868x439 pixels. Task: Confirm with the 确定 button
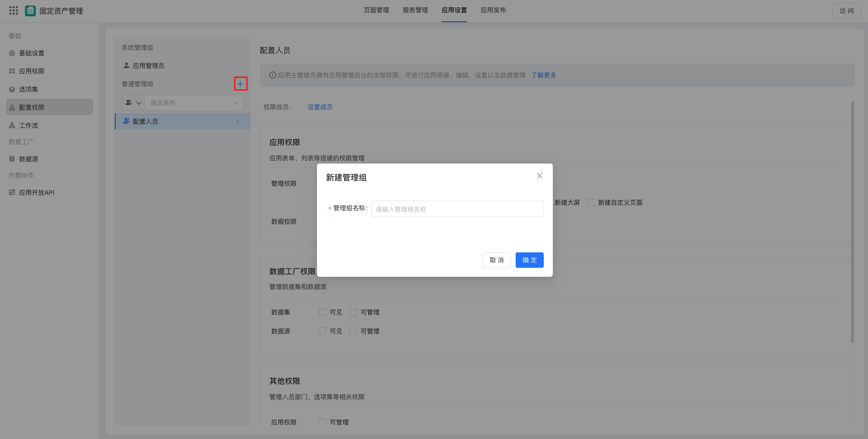[529, 260]
